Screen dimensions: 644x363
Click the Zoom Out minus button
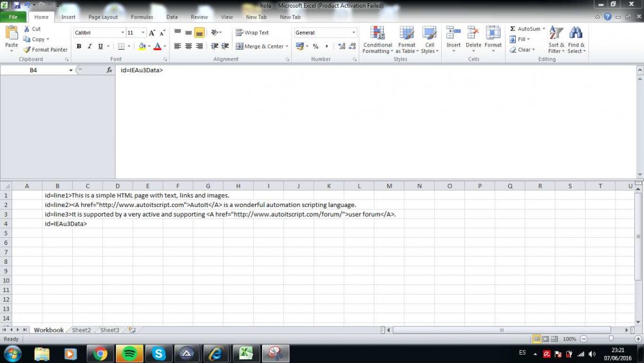pyautogui.click(x=583, y=338)
